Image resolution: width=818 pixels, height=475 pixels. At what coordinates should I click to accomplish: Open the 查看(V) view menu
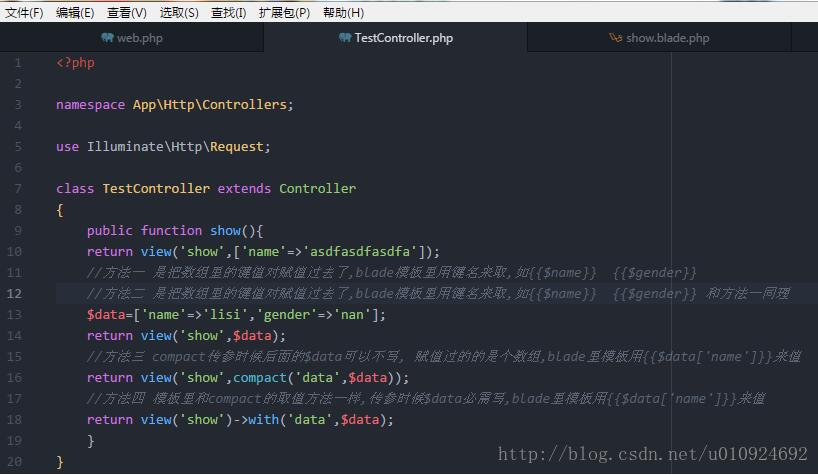[x=127, y=12]
